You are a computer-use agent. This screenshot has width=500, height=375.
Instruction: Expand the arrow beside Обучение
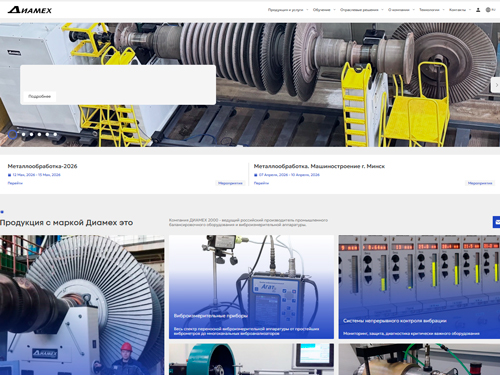click(x=334, y=10)
